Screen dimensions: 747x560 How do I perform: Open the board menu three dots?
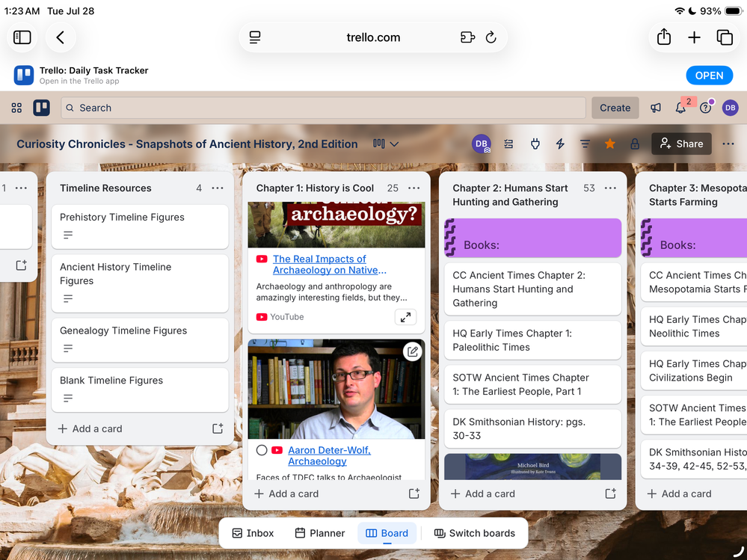click(728, 144)
